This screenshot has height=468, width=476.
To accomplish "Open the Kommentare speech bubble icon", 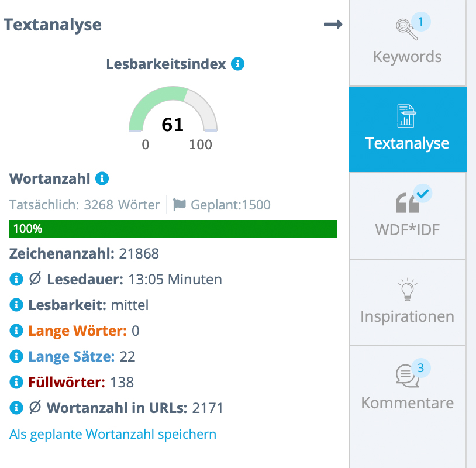I will coord(405,374).
